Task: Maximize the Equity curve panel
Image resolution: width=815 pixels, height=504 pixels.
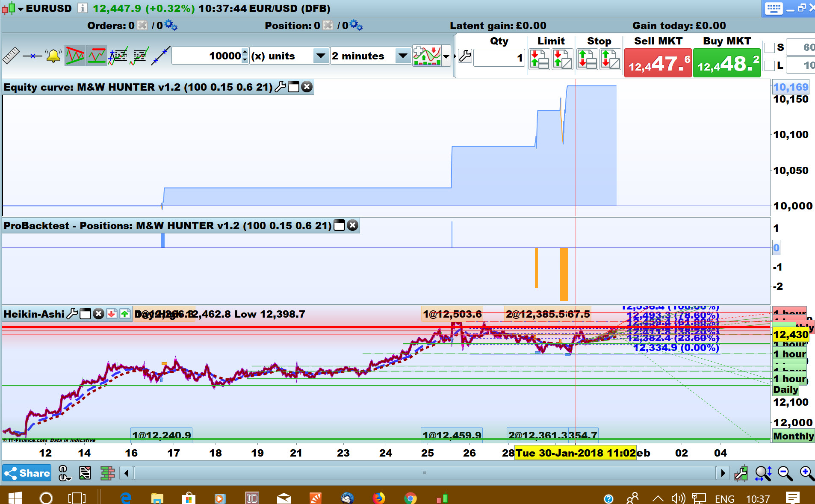Action: coord(294,87)
